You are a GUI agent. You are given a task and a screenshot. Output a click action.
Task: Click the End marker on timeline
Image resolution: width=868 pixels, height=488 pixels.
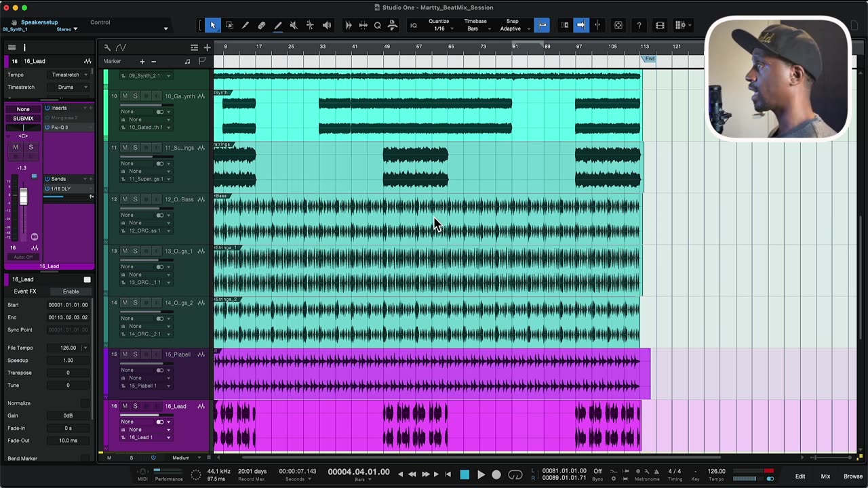pyautogui.click(x=649, y=59)
